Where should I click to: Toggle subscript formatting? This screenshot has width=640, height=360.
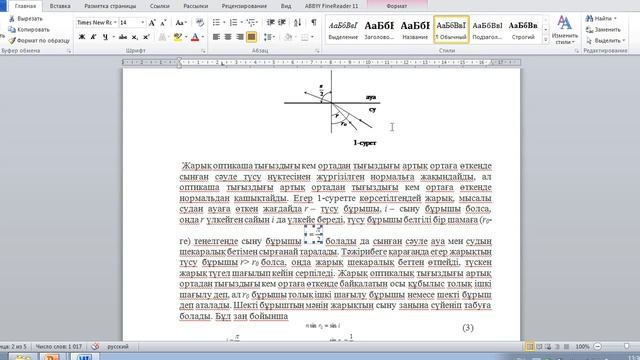135,37
